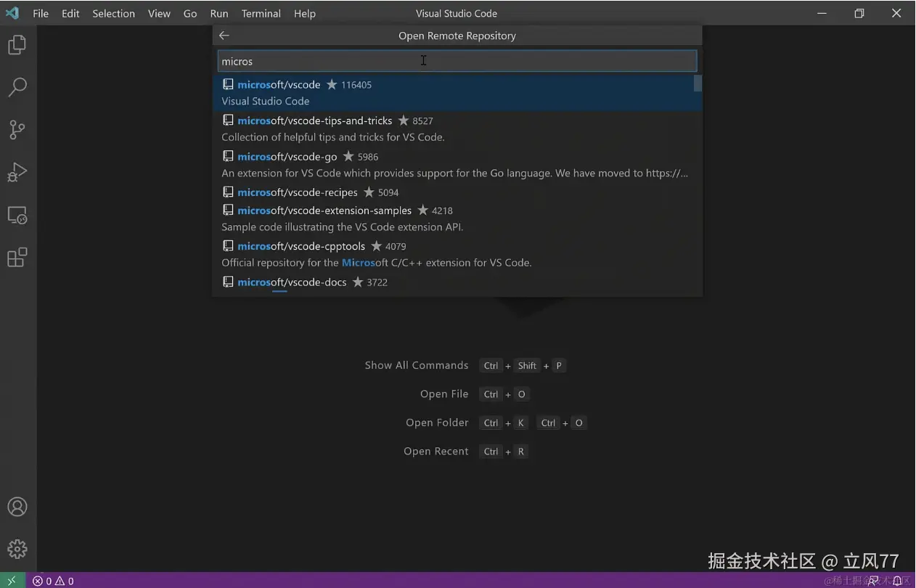This screenshot has width=916, height=588.
Task: Select microsoft/vscode-tips-and-tricks repository
Action: (457, 128)
